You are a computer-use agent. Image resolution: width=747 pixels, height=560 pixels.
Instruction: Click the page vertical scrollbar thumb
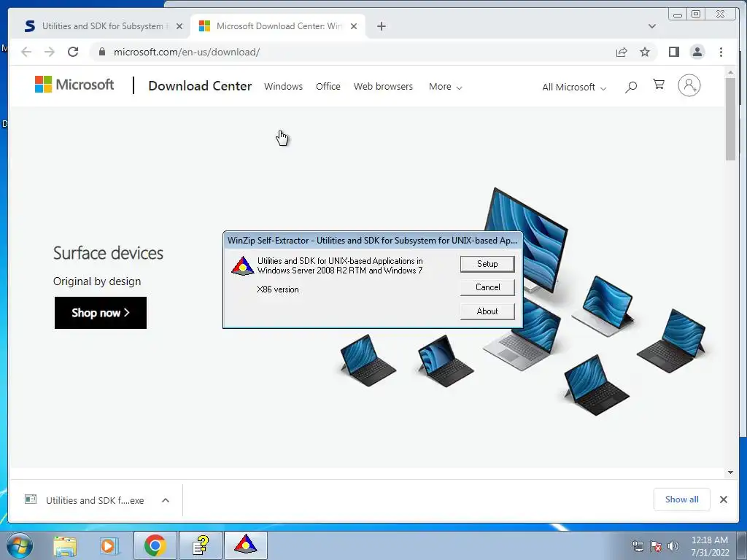pyautogui.click(x=730, y=119)
